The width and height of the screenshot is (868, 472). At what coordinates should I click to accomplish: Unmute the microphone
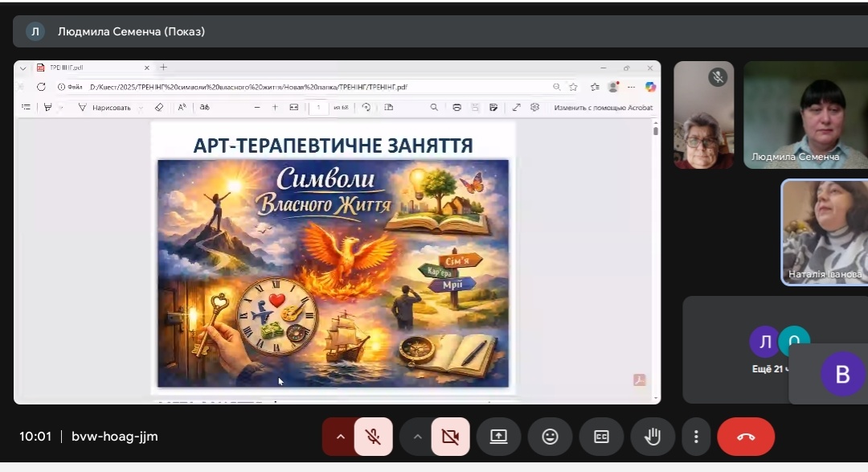[x=373, y=437]
